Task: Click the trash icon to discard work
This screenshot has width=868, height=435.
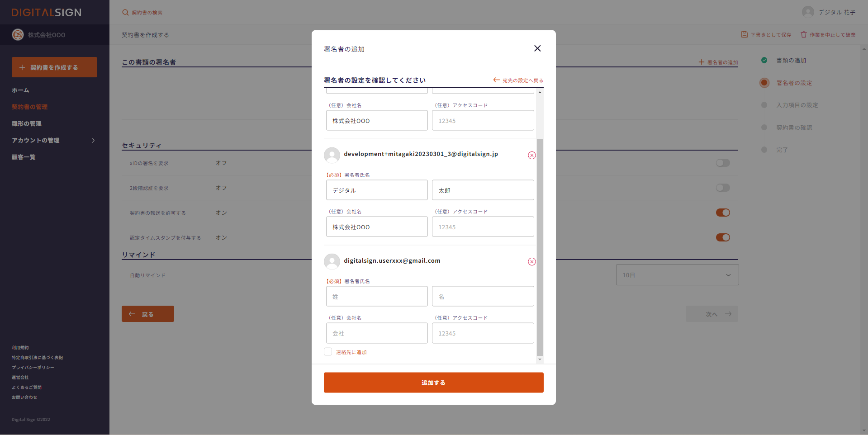Action: 803,35
